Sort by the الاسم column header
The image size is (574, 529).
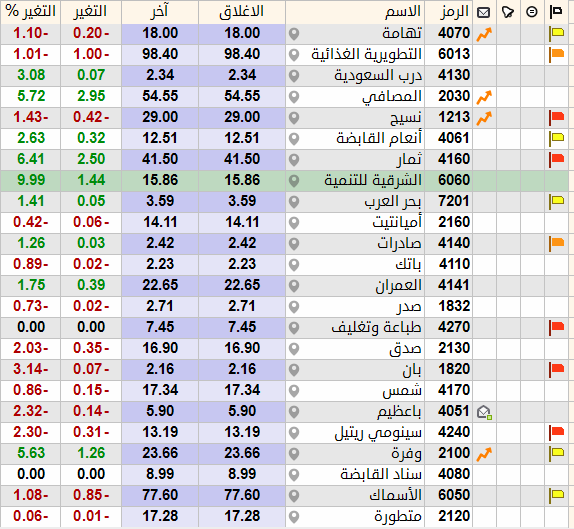click(402, 12)
